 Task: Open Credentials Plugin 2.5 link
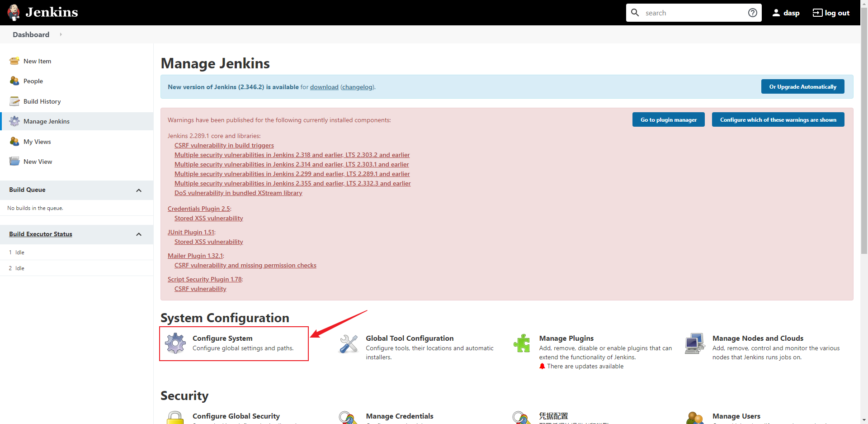[x=199, y=209]
